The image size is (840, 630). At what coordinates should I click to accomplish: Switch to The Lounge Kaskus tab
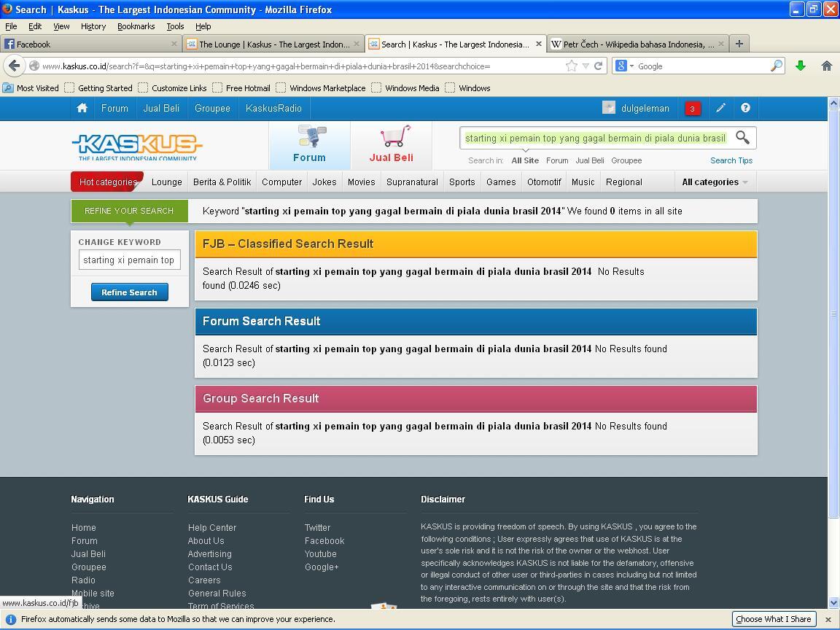[x=273, y=44]
